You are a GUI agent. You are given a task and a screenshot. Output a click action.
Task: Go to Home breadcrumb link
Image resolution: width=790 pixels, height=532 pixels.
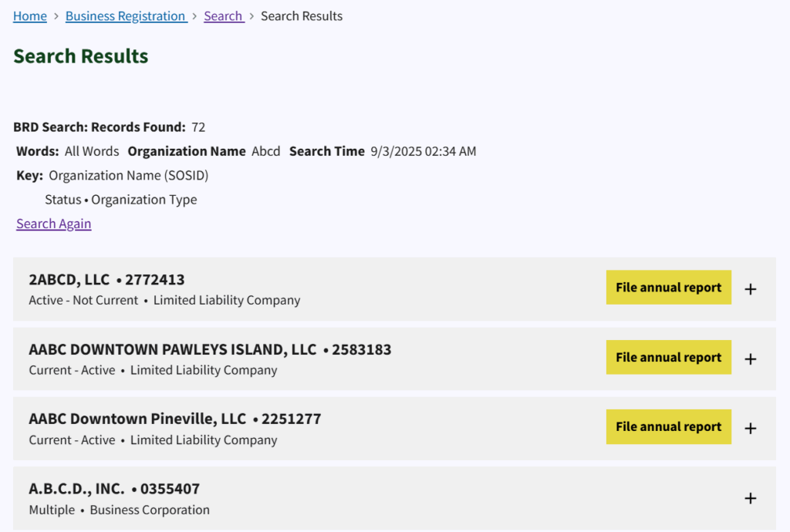(30, 16)
